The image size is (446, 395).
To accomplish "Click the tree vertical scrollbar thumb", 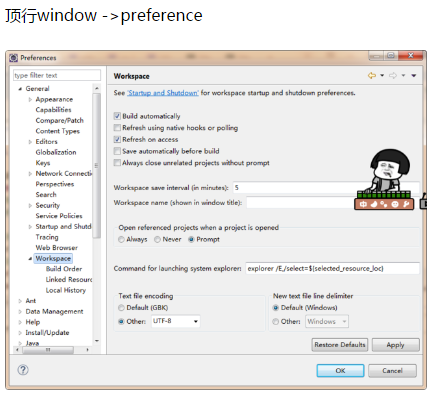I will pyautogui.click(x=97, y=165).
